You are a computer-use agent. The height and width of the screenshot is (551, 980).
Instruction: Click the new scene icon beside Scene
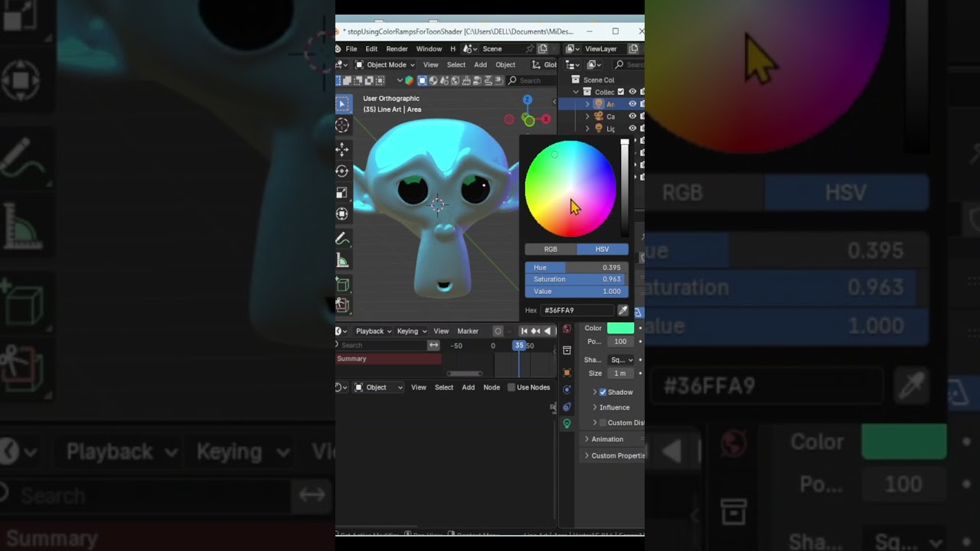click(x=543, y=49)
